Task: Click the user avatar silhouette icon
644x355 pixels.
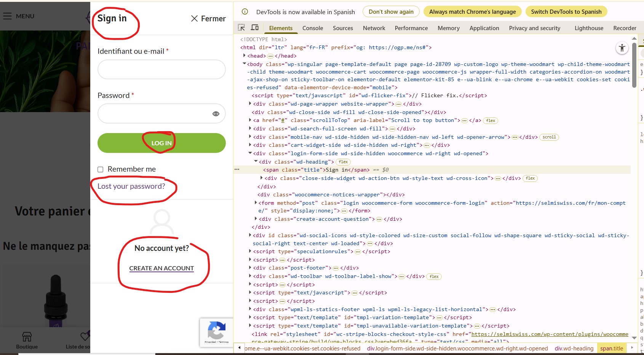Action: (162, 222)
